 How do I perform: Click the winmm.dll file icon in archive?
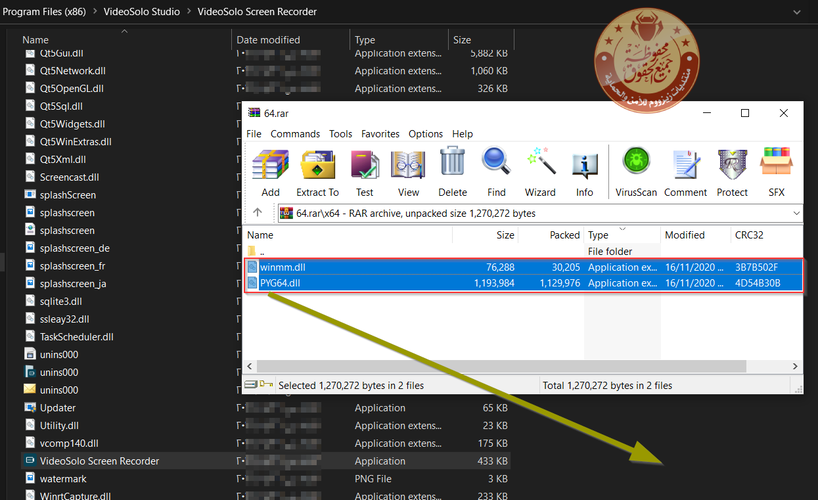252,267
